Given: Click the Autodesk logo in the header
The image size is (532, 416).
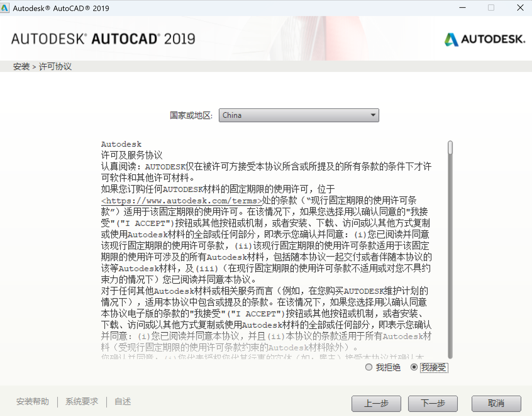Looking at the screenshot, I should (484, 39).
